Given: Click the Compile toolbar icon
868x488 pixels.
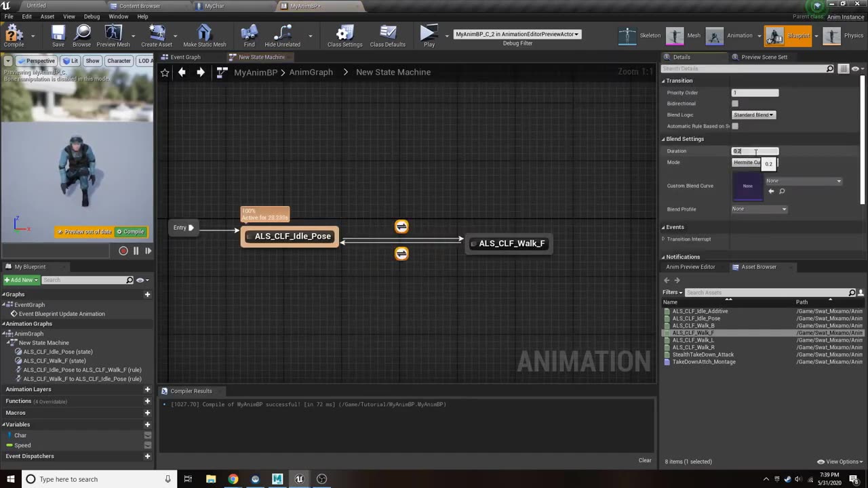Looking at the screenshot, I should [x=14, y=36].
